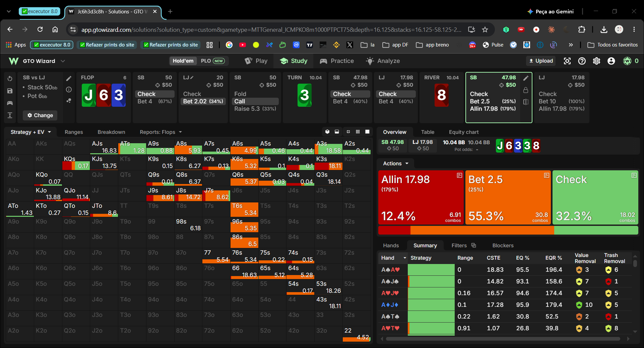Click the pencil edit icon beside SB vs LJ

click(69, 79)
